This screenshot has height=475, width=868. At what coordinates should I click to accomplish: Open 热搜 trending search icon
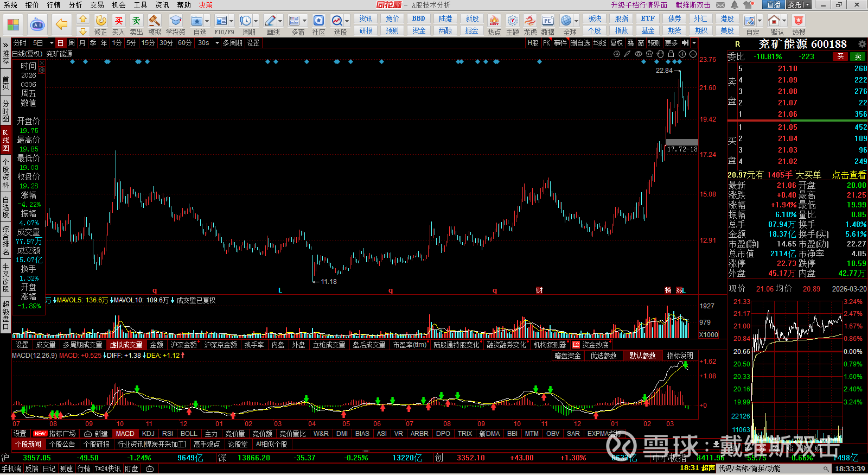799,21
